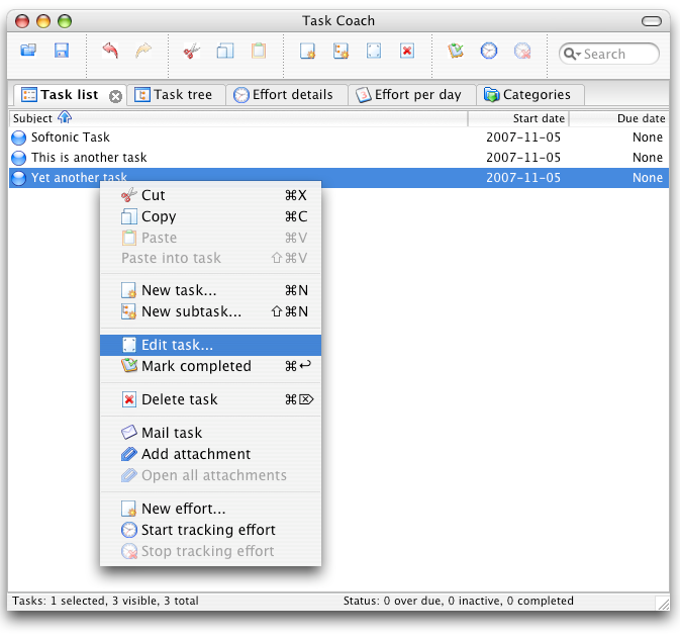Click the Delete task red X toolbar icon

click(407, 51)
